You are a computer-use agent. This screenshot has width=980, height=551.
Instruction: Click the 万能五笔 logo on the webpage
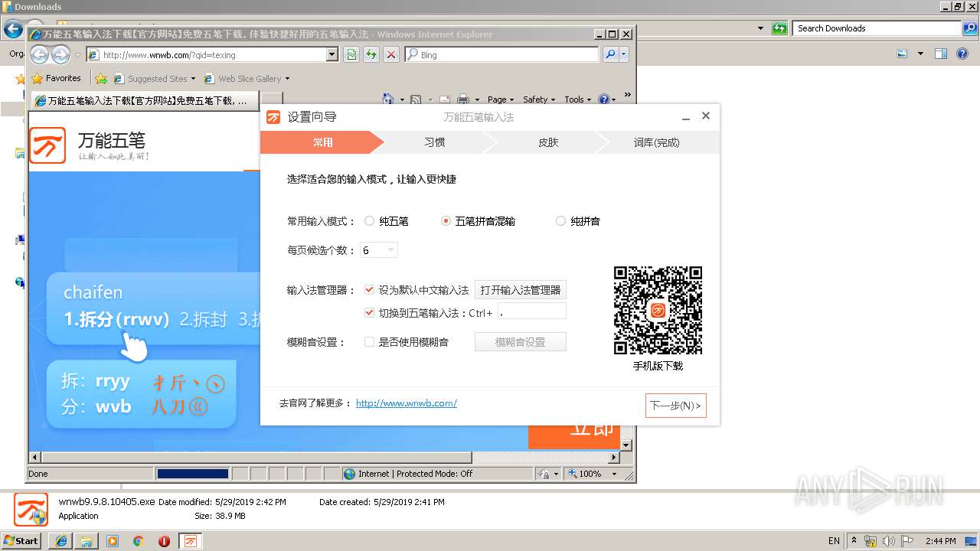click(47, 145)
